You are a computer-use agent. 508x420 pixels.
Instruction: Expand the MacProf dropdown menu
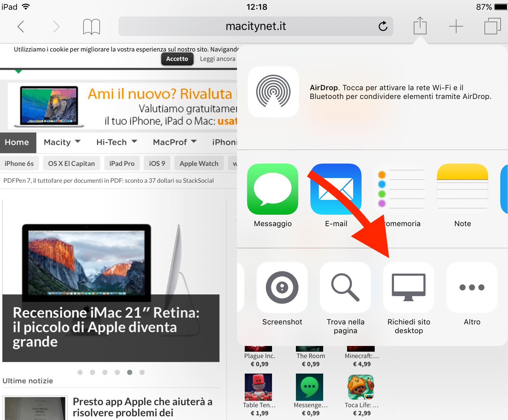[x=175, y=142]
